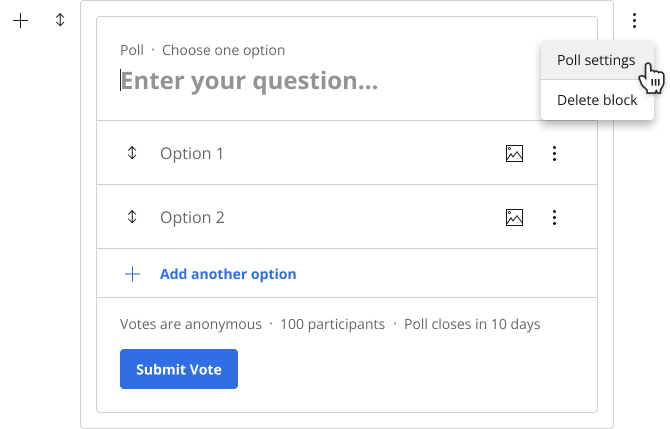Click the blue plus icon beside Add another option

tap(132, 274)
